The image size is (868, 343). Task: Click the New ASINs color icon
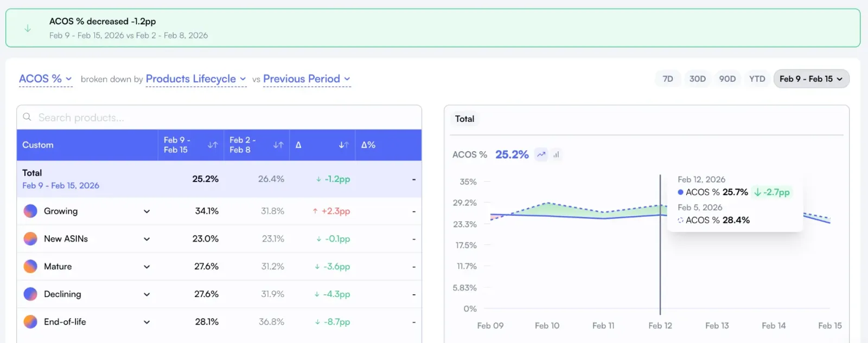30,238
